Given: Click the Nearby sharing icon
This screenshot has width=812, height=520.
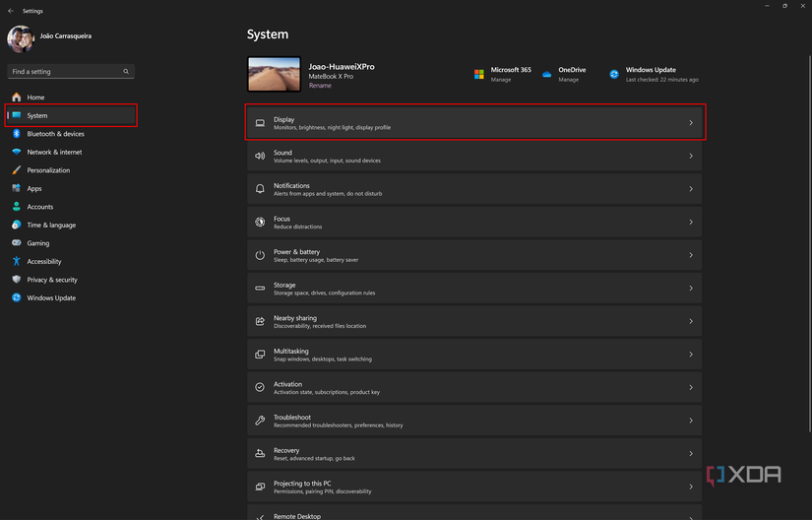Looking at the screenshot, I should click(x=260, y=321).
